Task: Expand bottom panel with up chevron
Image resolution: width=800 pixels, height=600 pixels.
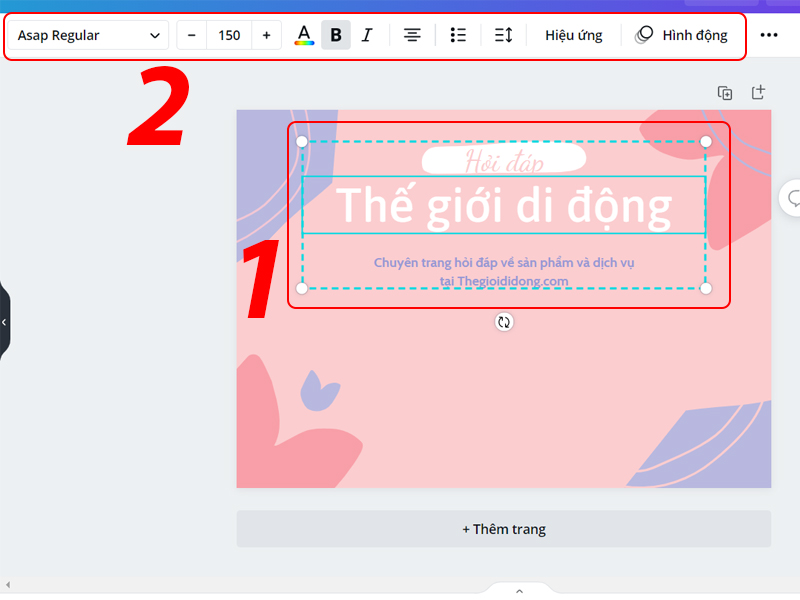Action: [519, 590]
